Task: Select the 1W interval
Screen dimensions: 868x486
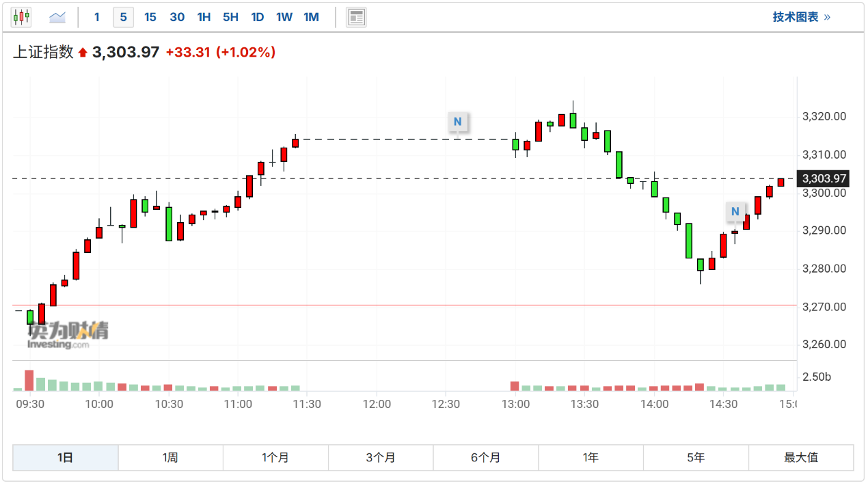Action: click(284, 17)
